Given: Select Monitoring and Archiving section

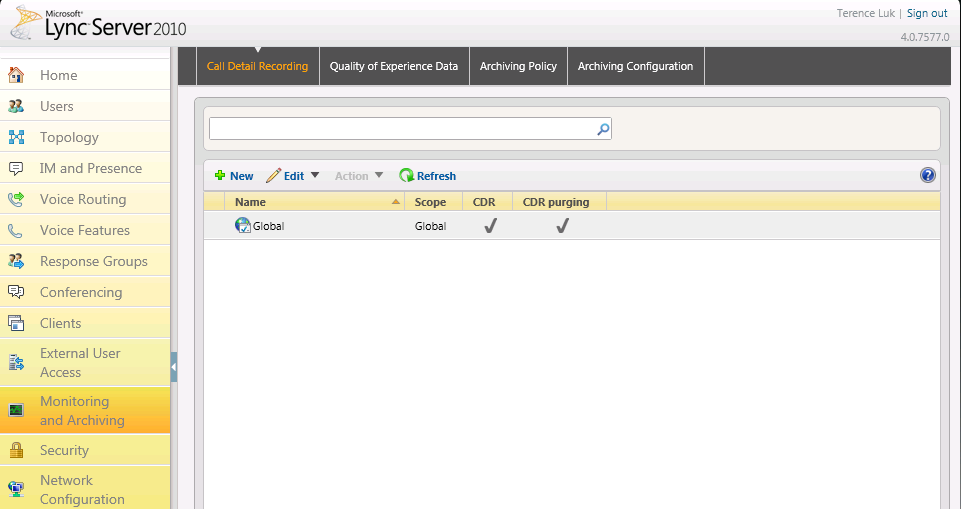Looking at the screenshot, I should point(85,410).
